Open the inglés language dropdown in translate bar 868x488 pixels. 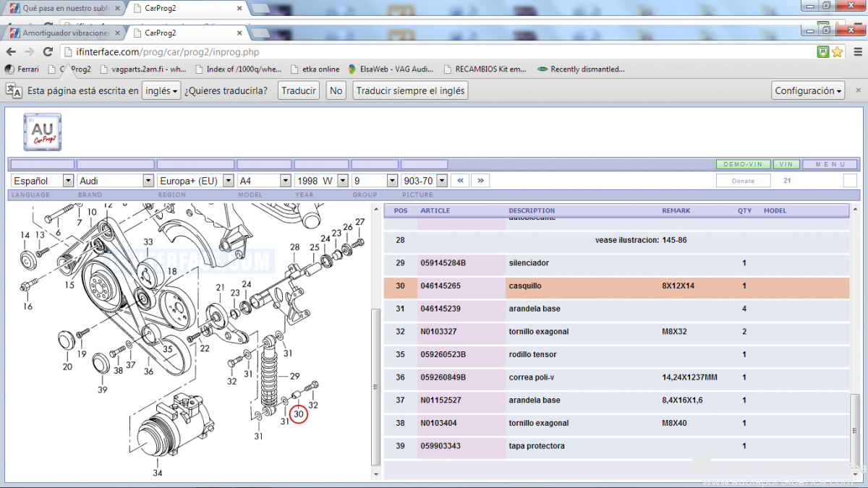tap(161, 91)
